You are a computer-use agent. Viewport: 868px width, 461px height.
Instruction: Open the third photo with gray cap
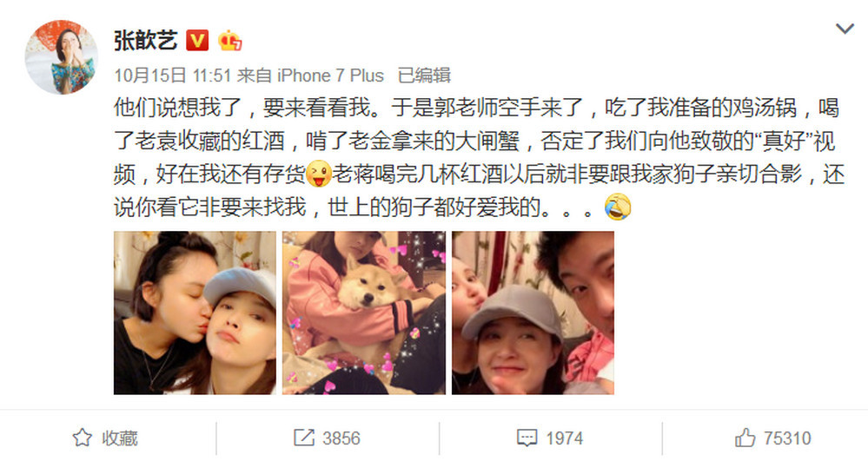[x=533, y=313]
